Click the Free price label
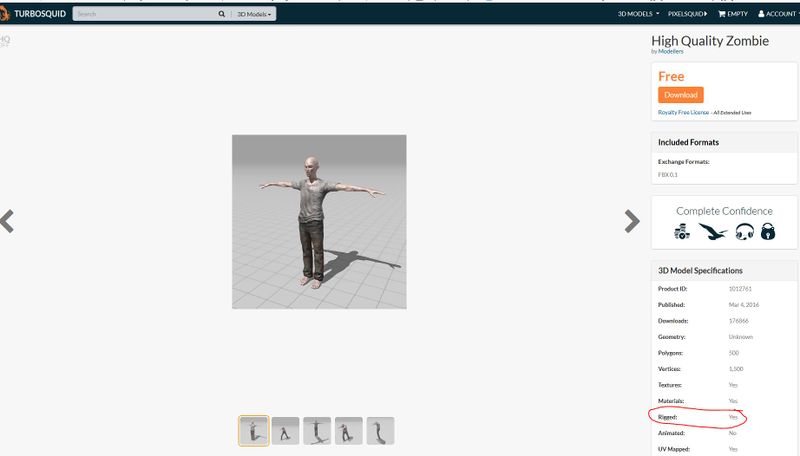The height and width of the screenshot is (456, 800). pyautogui.click(x=671, y=77)
